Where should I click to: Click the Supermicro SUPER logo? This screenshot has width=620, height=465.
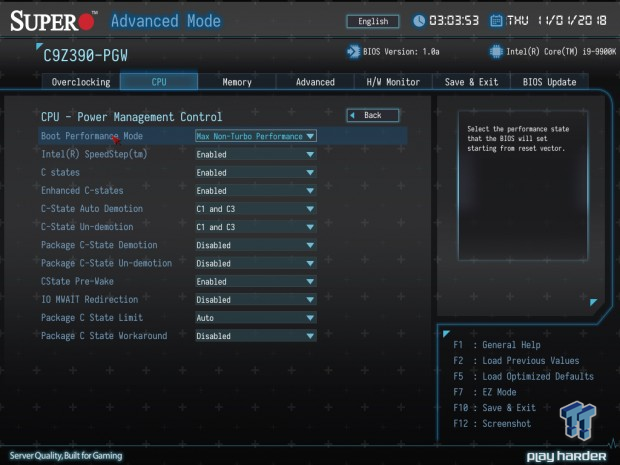[53, 21]
